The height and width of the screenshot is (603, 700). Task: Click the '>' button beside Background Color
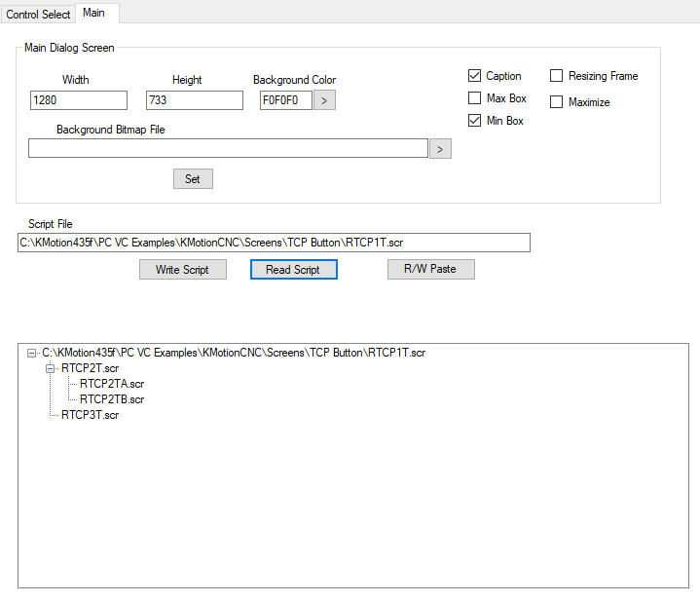coord(324,100)
